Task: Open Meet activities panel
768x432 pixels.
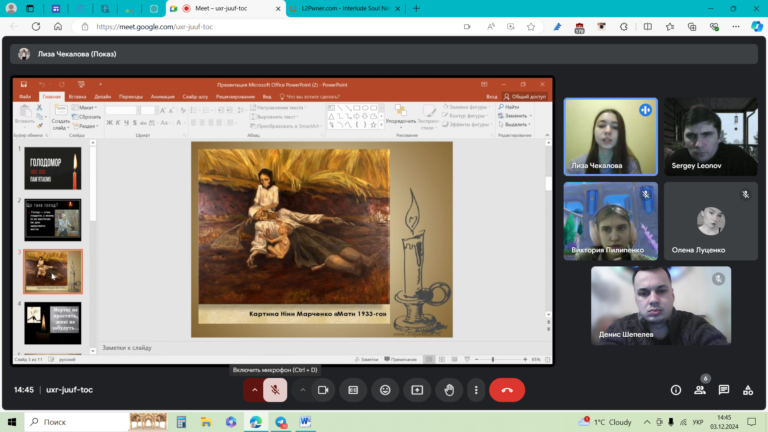Action: [x=748, y=390]
